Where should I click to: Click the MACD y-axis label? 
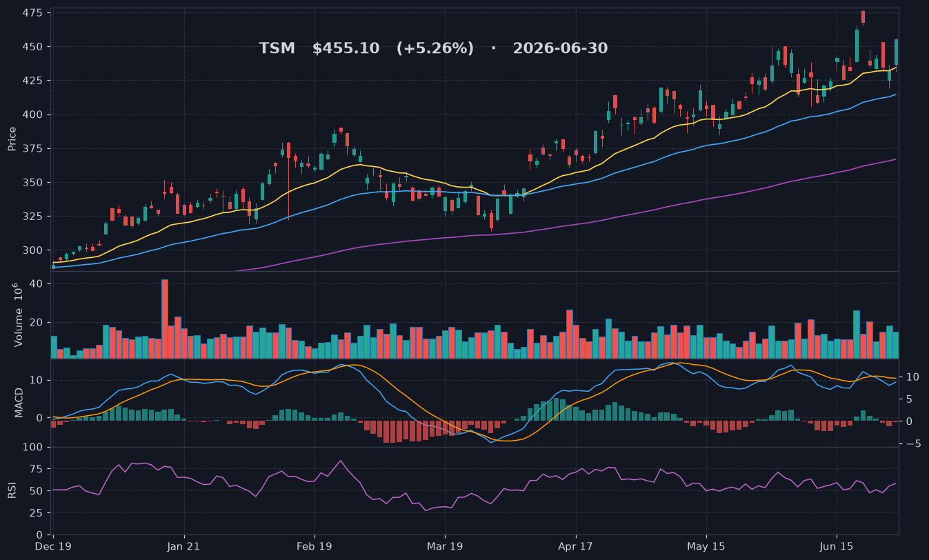19,402
